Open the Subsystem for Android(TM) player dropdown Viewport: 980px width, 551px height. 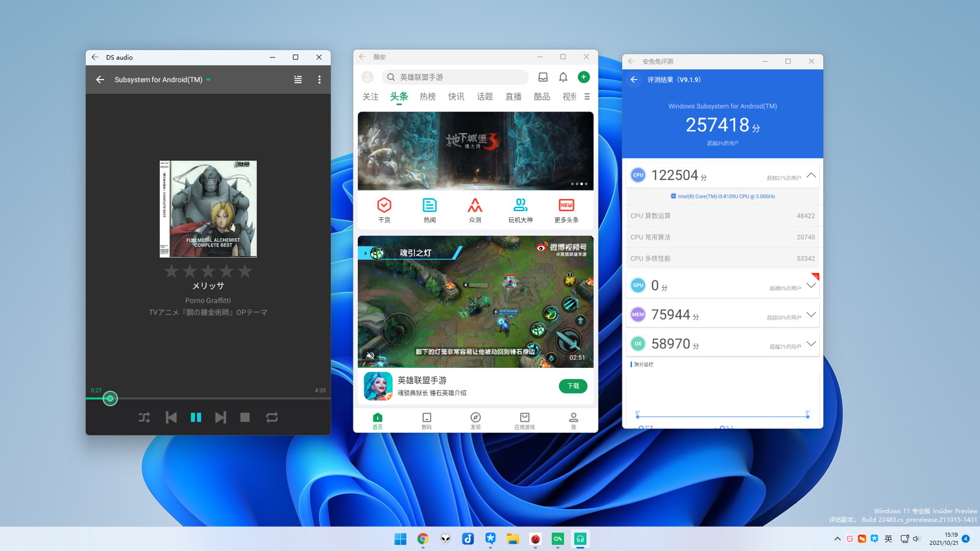[x=208, y=80]
